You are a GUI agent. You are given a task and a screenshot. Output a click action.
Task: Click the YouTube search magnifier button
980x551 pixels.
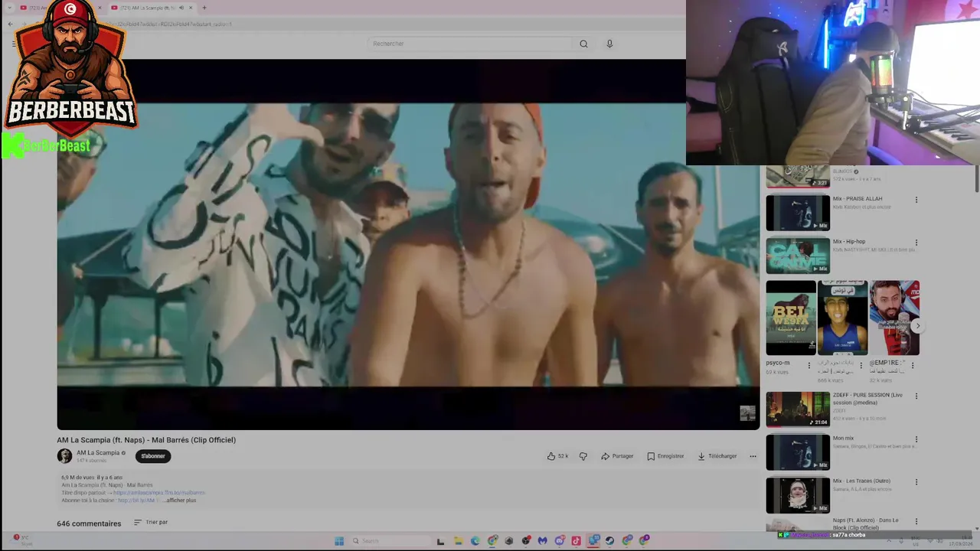point(583,44)
